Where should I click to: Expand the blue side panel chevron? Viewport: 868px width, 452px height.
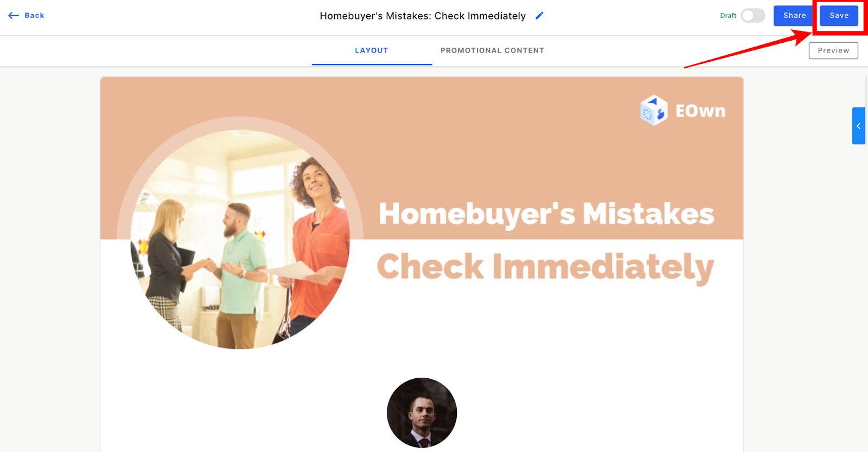(x=858, y=126)
